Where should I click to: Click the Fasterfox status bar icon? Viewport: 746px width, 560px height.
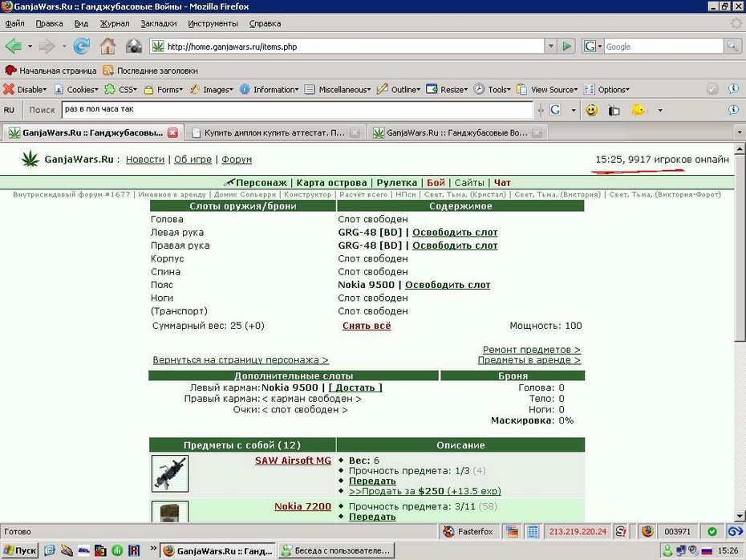tap(468, 531)
